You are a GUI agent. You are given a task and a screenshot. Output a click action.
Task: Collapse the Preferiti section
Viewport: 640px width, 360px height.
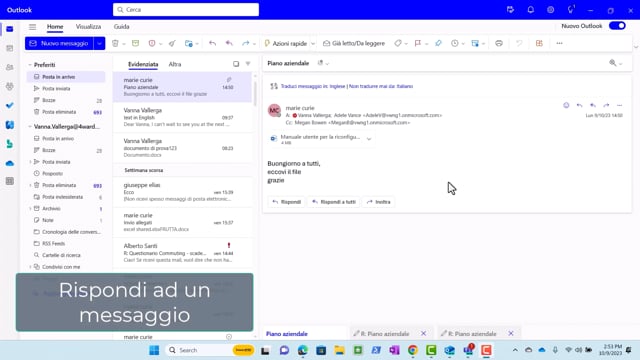(30, 65)
